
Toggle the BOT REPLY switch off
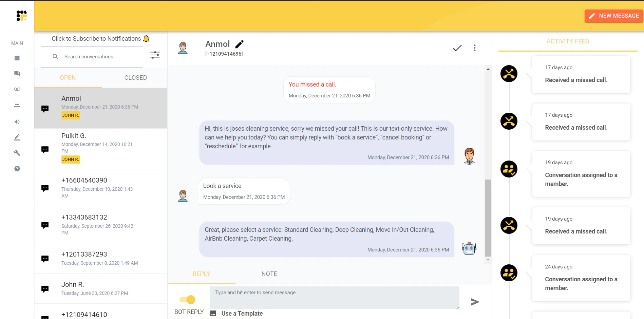click(189, 299)
